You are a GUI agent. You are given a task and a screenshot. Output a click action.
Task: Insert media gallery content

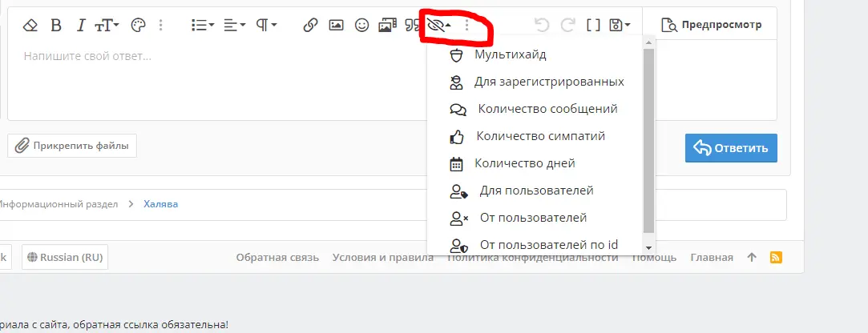[387, 25]
